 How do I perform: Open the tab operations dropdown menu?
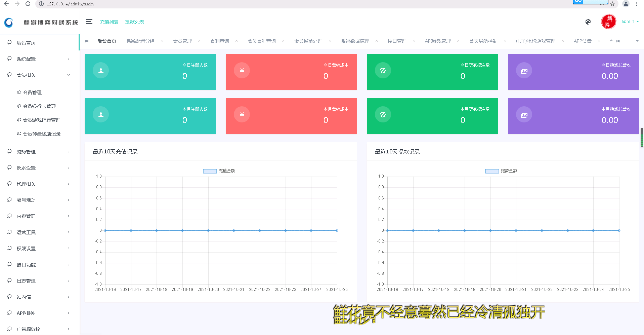pos(634,41)
